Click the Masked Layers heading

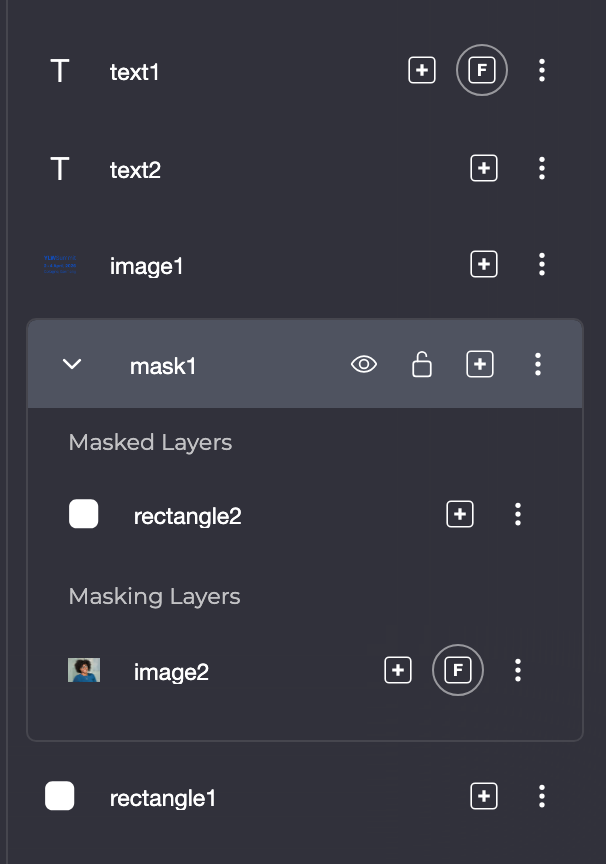150,442
